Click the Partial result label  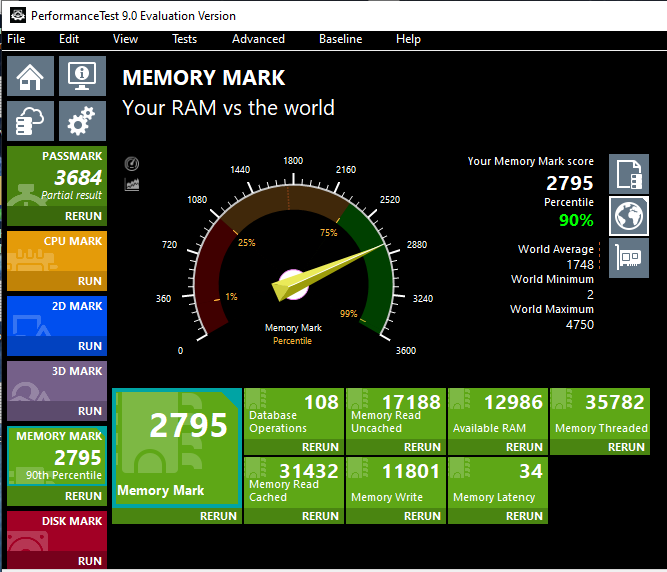[71, 195]
